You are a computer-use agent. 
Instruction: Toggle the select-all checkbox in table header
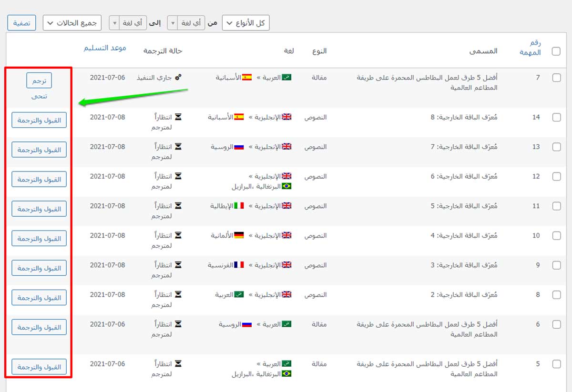556,51
